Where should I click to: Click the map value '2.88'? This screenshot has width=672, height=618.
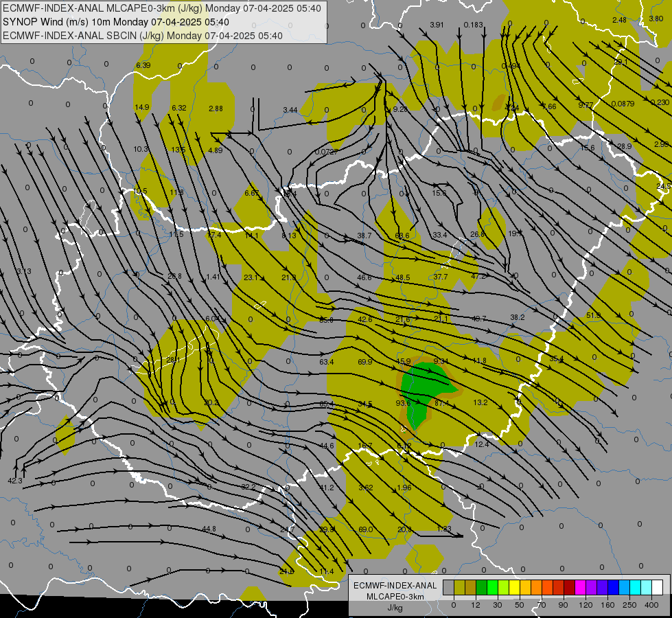[x=216, y=108]
